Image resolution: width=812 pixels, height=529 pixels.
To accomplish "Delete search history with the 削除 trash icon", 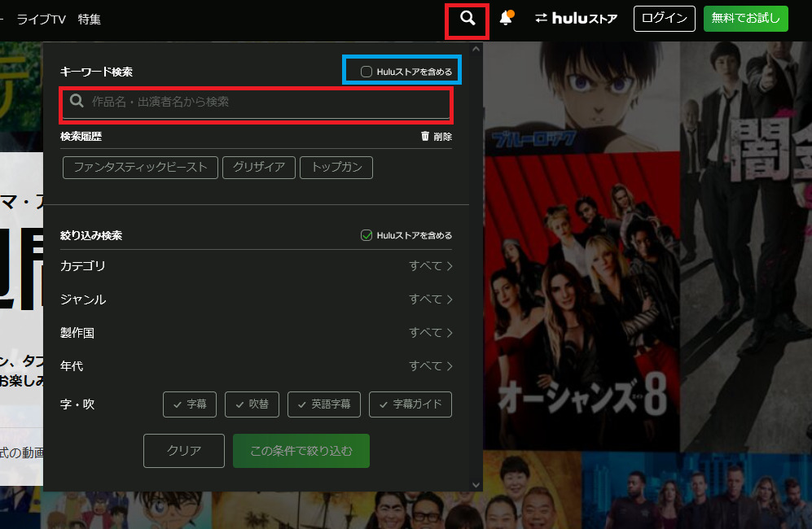I will [x=436, y=136].
